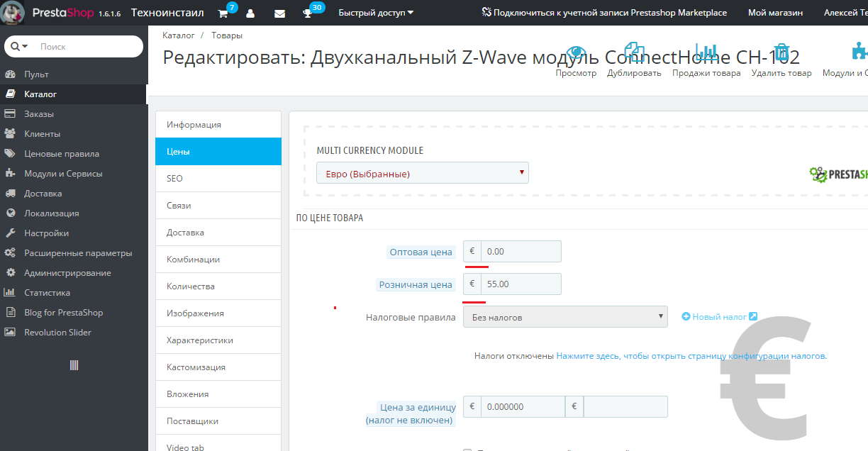Open the shopping cart orders icon in header
This screenshot has height=451, width=868.
[223, 13]
